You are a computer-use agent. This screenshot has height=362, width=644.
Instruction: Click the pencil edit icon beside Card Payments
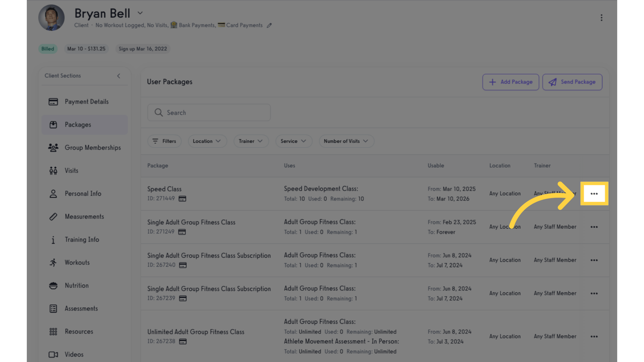[x=269, y=25]
